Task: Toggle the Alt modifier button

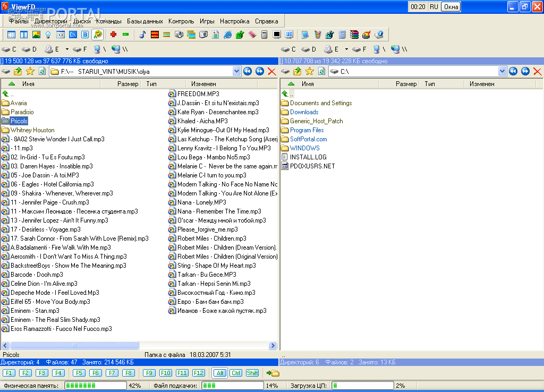Action: coord(219,373)
